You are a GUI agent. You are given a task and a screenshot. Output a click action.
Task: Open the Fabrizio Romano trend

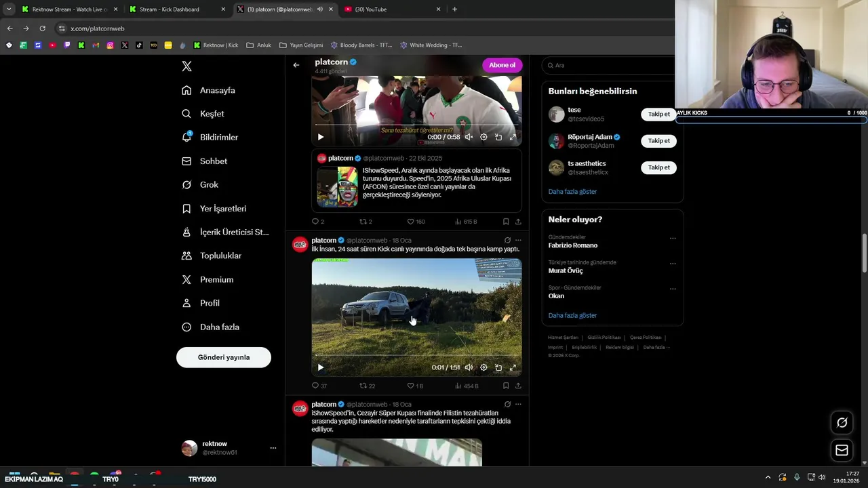(573, 245)
